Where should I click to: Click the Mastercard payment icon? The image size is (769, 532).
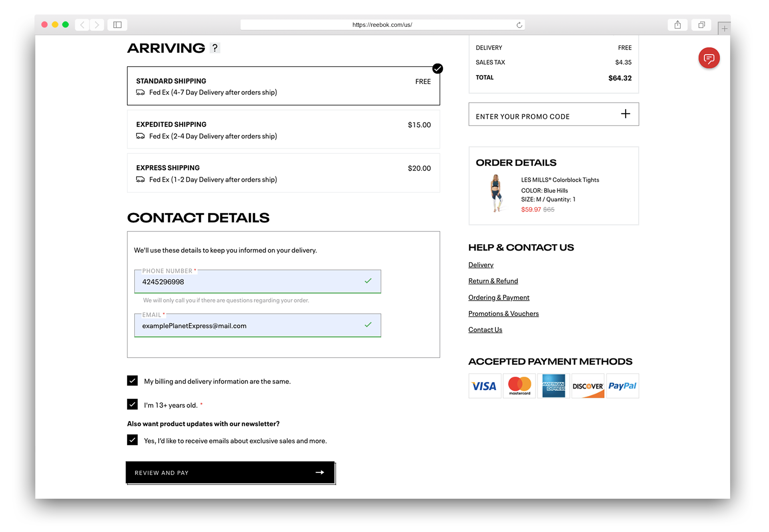519,386
